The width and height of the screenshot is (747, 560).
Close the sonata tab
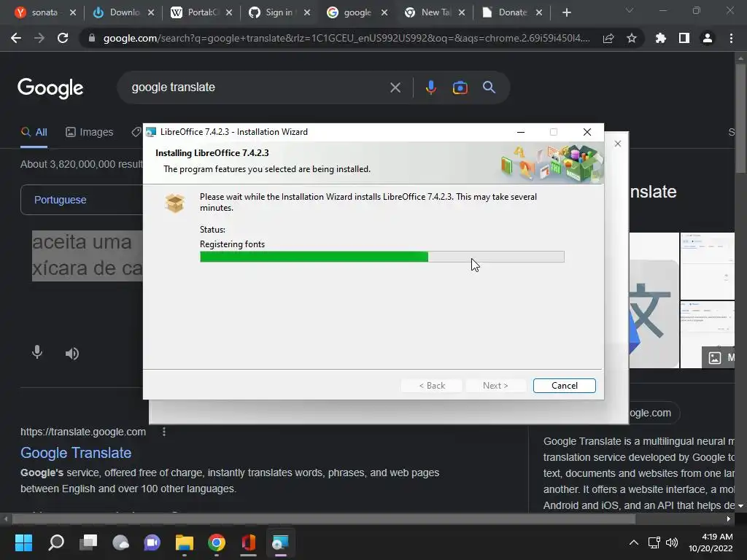point(73,12)
